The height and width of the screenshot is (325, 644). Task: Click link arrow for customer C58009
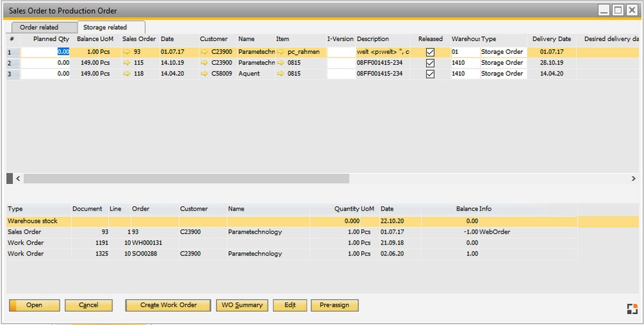pos(204,74)
